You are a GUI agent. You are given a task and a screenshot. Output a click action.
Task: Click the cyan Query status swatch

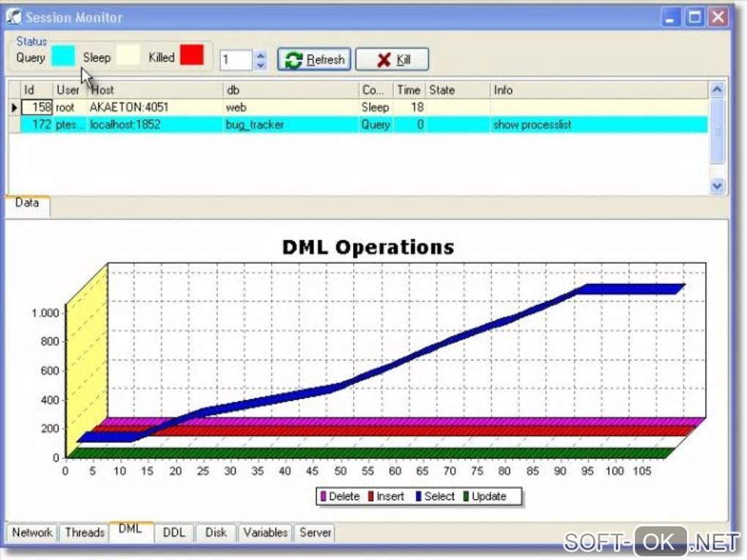click(x=63, y=56)
